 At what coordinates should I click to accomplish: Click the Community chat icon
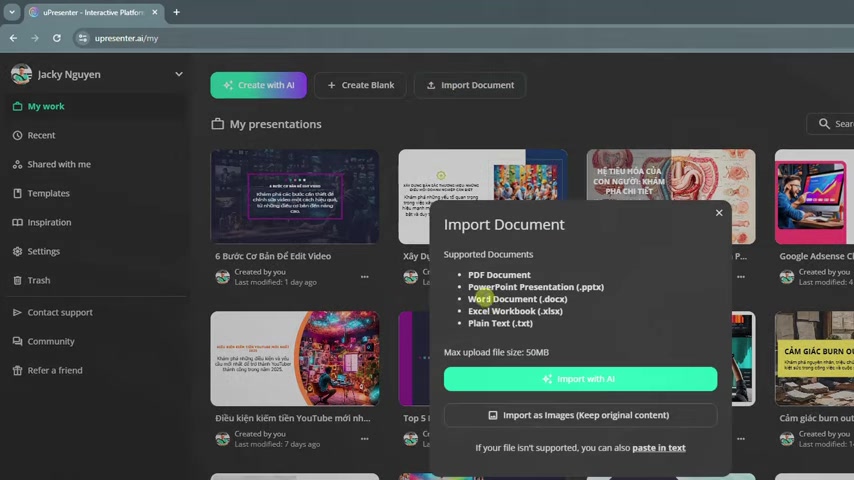pos(17,341)
